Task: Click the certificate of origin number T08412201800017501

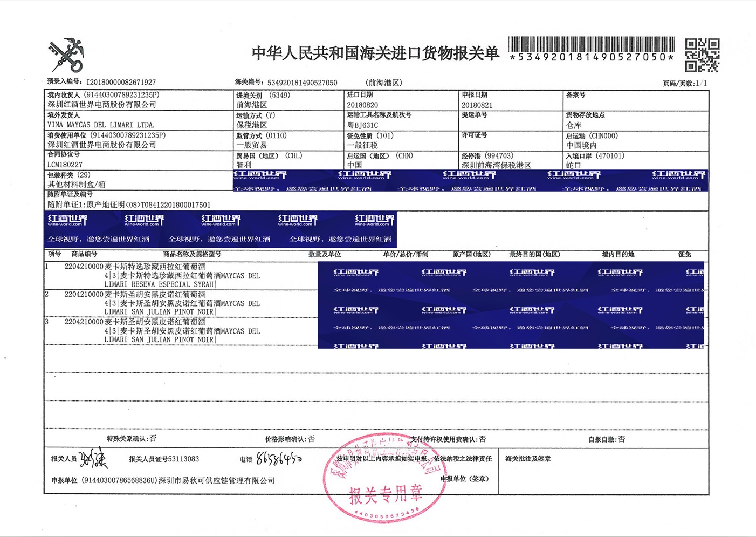Action: point(175,205)
